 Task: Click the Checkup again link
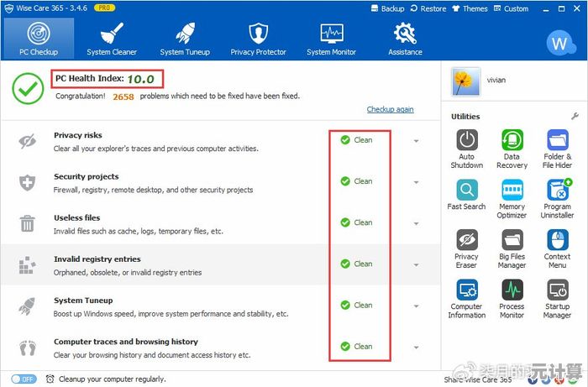[x=390, y=109]
